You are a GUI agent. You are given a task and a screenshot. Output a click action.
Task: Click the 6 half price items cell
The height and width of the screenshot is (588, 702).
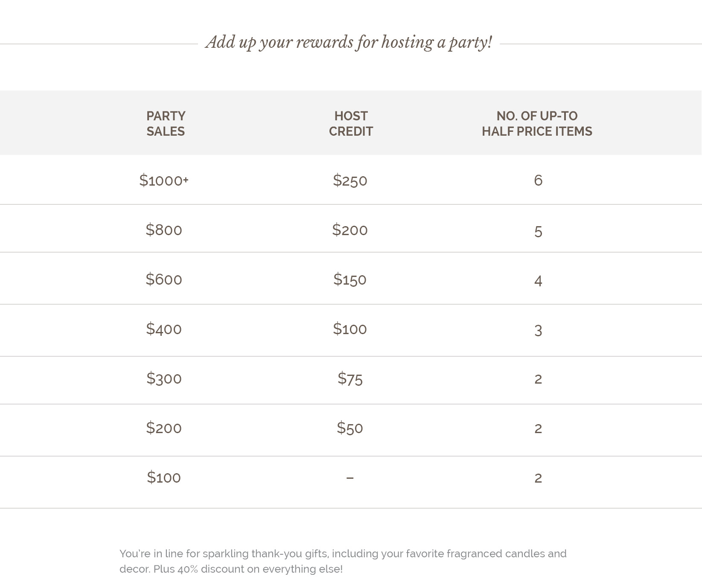(x=538, y=180)
